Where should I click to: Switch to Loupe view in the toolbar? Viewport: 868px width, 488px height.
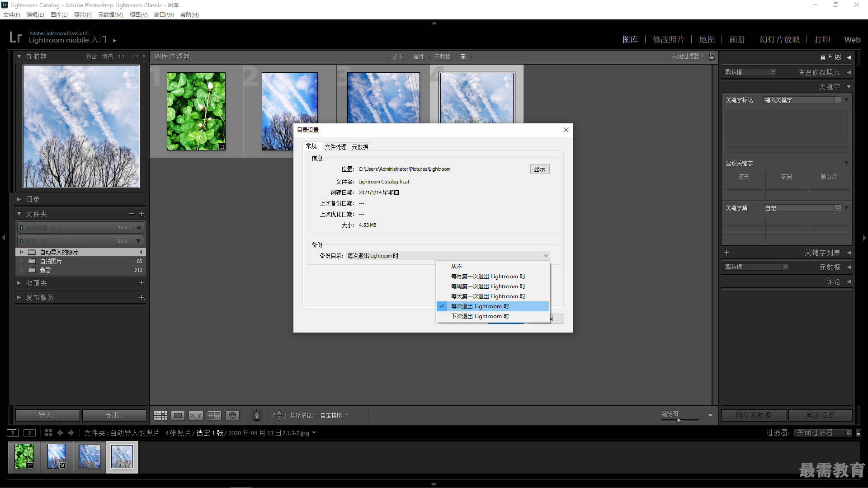[178, 415]
